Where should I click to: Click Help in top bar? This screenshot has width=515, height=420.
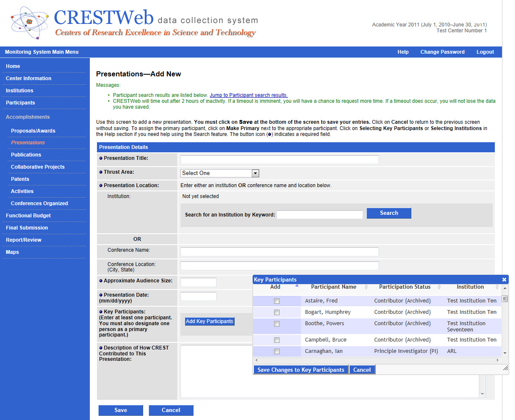(x=403, y=52)
